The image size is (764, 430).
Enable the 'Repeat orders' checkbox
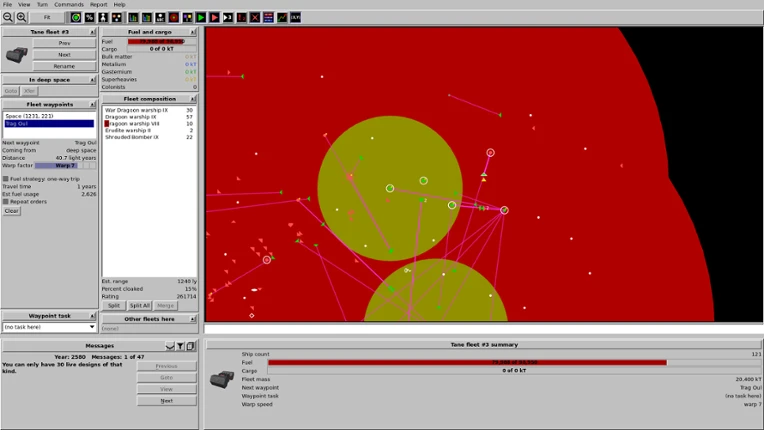pyautogui.click(x=6, y=202)
